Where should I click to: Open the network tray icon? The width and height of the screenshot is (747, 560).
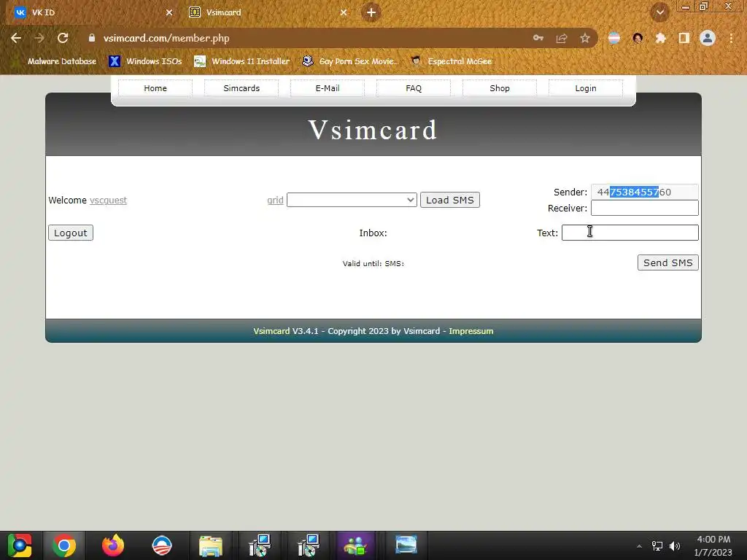(x=657, y=546)
